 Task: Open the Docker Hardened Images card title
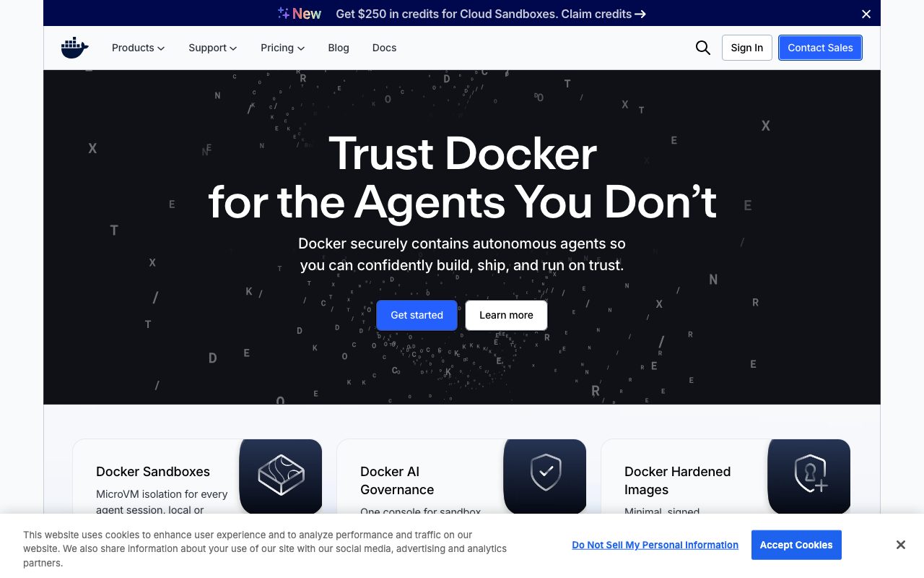point(677,480)
